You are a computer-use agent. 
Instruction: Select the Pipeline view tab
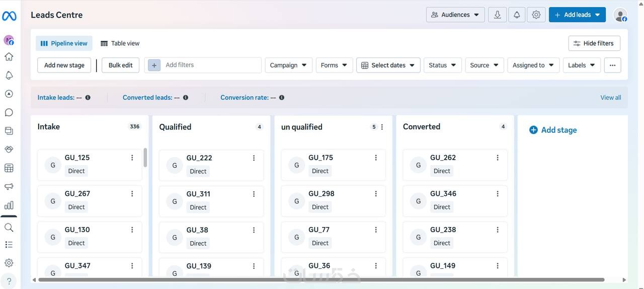[x=64, y=43]
